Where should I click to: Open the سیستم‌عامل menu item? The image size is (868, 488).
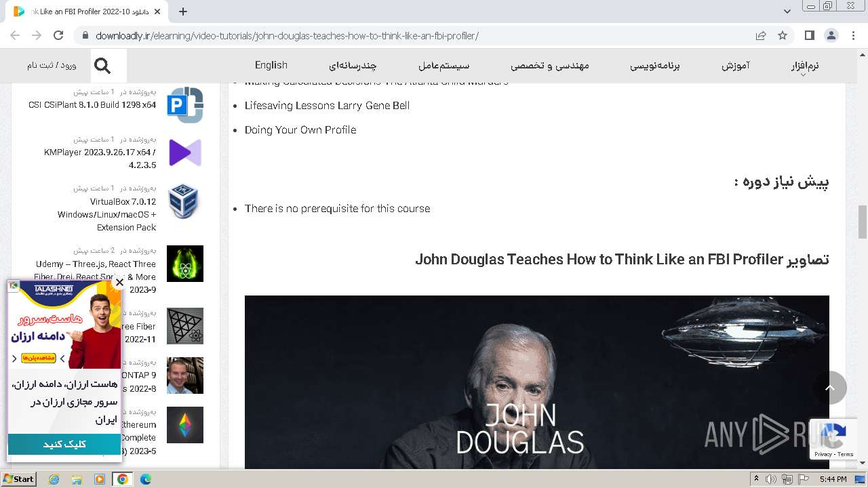(x=444, y=66)
